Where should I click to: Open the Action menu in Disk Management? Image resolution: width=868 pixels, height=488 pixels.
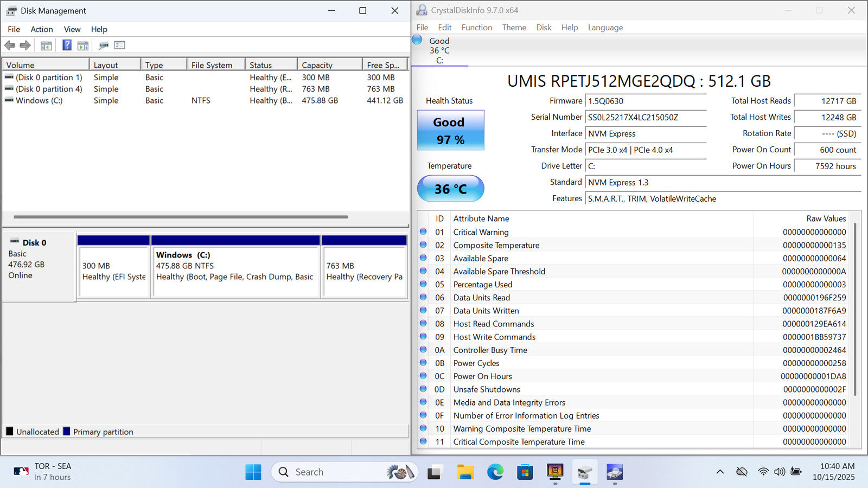tap(41, 29)
